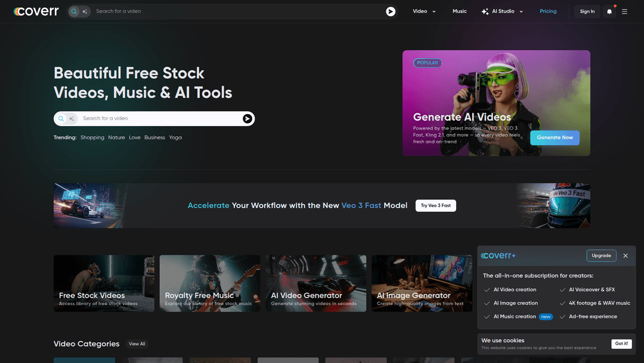Click the Coverr logo in the header
The image size is (644, 363).
[x=36, y=11]
